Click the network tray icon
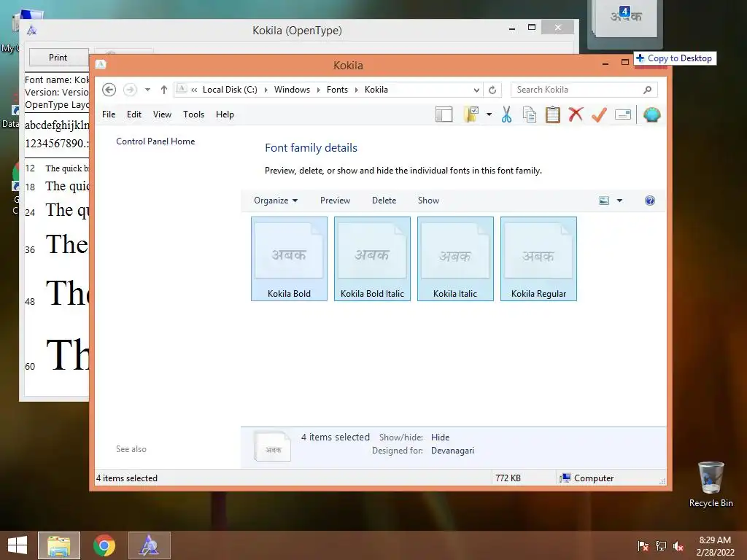The width and height of the screenshot is (747, 560). pos(661,546)
